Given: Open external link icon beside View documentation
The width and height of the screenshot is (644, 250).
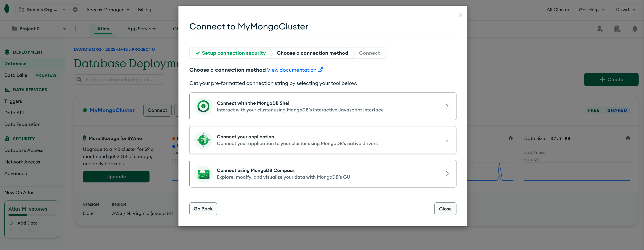Looking at the screenshot, I should (x=320, y=70).
